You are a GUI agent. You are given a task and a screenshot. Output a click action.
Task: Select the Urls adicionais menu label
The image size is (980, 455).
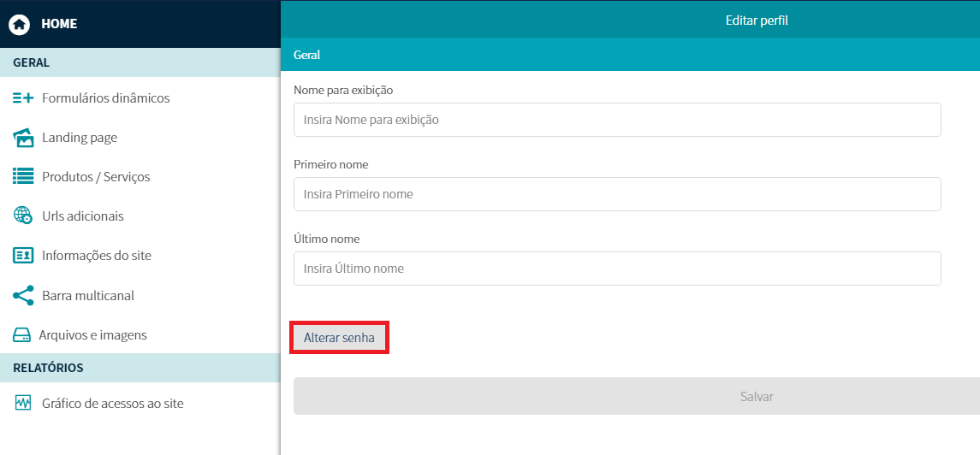pos(83,216)
